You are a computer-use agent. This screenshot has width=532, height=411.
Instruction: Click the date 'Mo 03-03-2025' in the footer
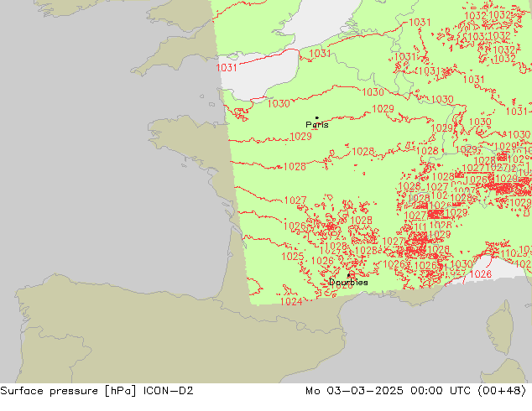[355, 391]
